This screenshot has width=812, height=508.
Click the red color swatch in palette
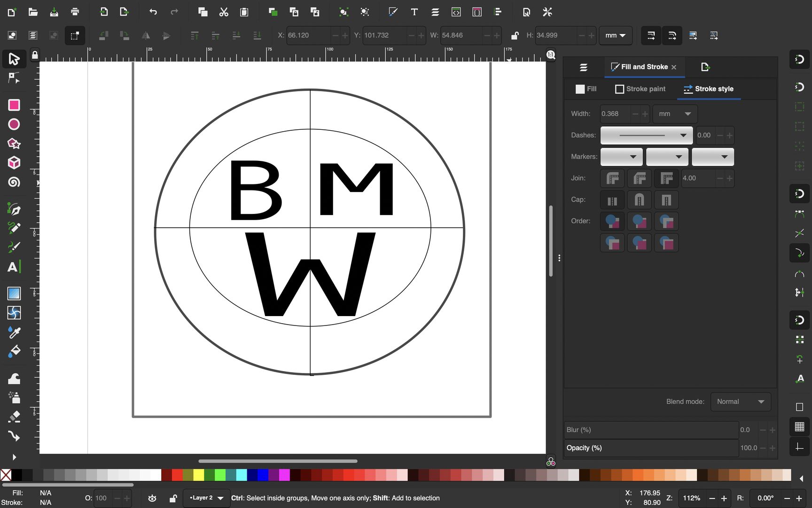pos(177,475)
